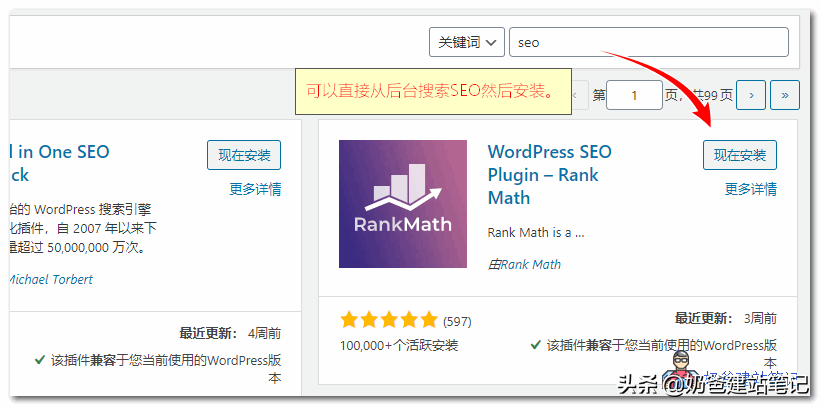This screenshot has height=407, width=821.
Task: Open 更多详情 for Rank Math plugin
Action: pos(751,189)
